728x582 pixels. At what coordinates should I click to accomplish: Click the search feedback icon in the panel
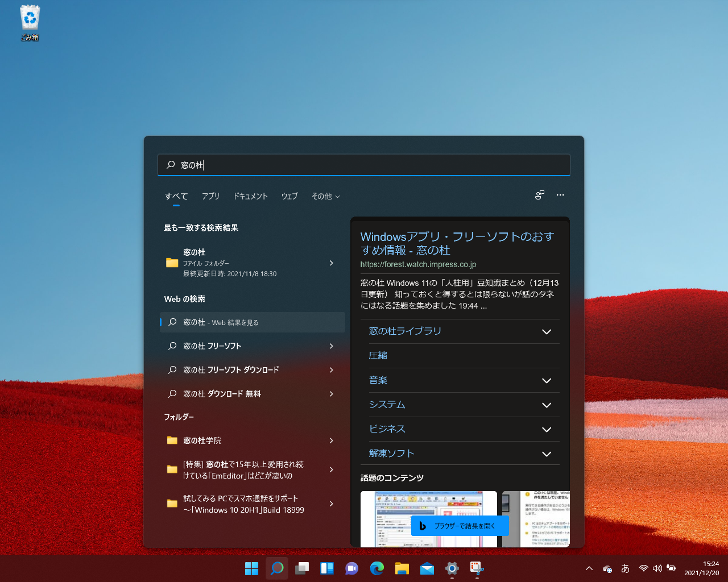coord(539,195)
